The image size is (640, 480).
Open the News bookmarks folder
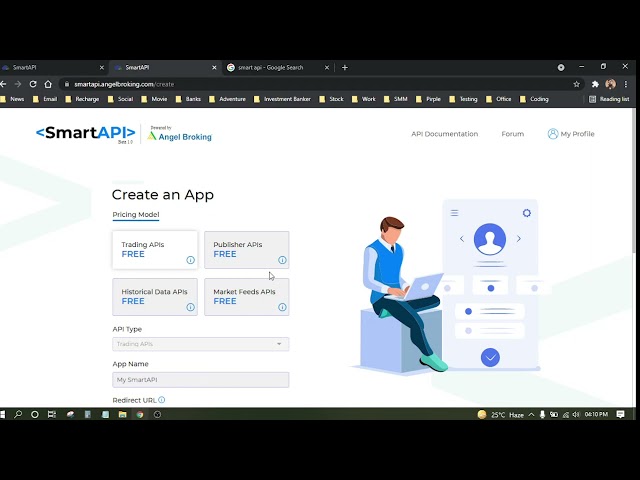coord(12,99)
